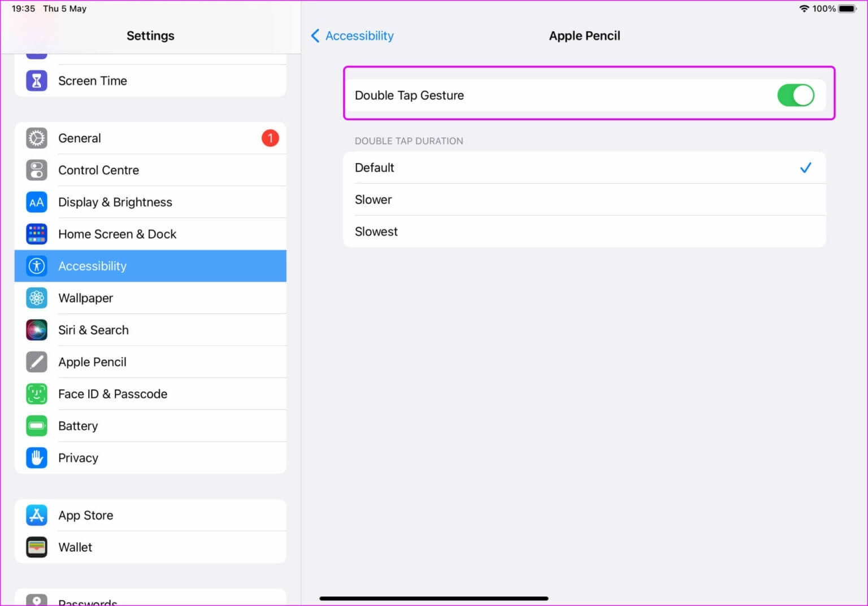Open Display & Brightness settings
Image resolution: width=868 pixels, height=606 pixels.
click(150, 202)
